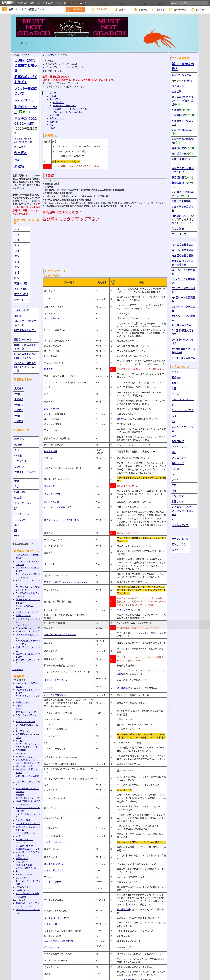Open 利用規約 in the left sidebar
This screenshot has height=980, width=210.
tap(21, 153)
